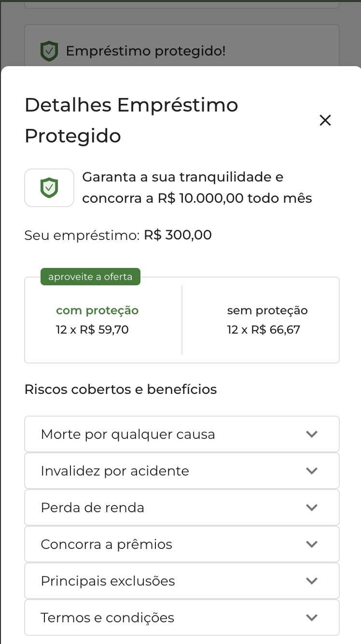361x644 pixels.
Task: Click the 12 x R$ 66,67 installment value
Action: [264, 330]
